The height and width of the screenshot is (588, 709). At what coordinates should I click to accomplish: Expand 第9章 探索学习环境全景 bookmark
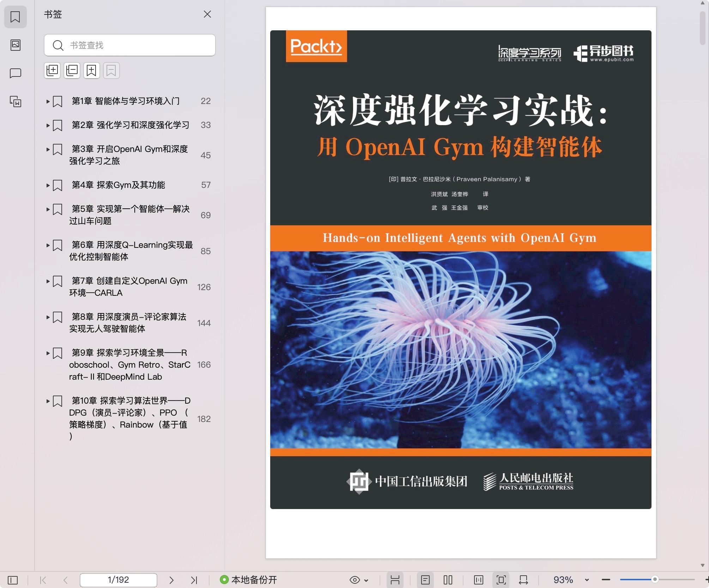(x=48, y=353)
